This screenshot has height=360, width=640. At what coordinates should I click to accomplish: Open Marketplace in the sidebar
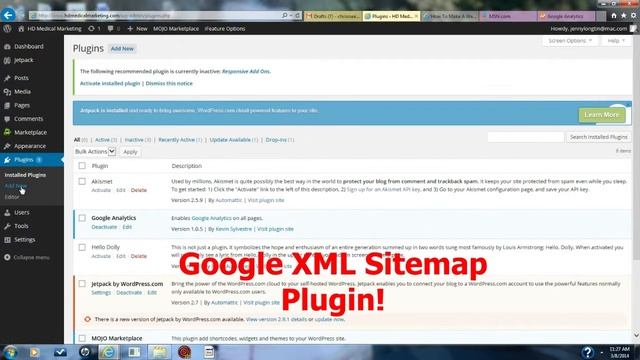click(x=30, y=132)
